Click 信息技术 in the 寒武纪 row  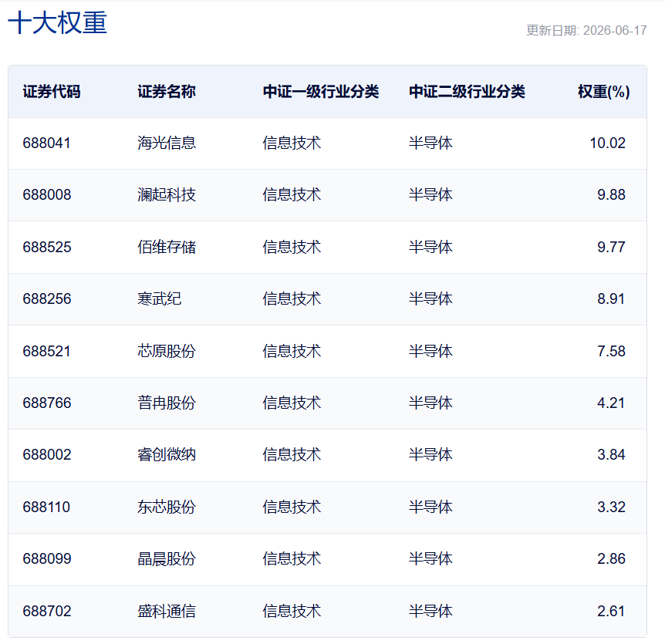tap(292, 299)
